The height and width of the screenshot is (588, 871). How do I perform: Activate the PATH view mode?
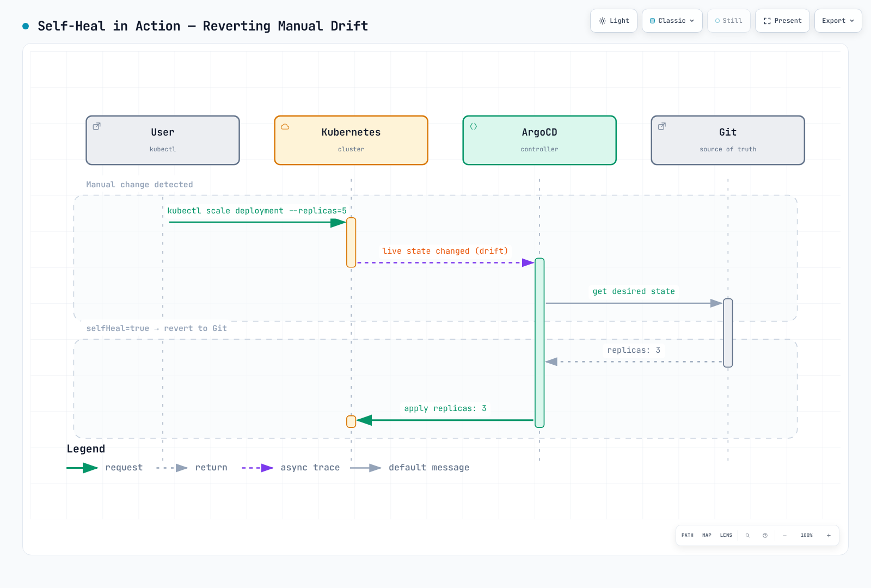[688, 535]
